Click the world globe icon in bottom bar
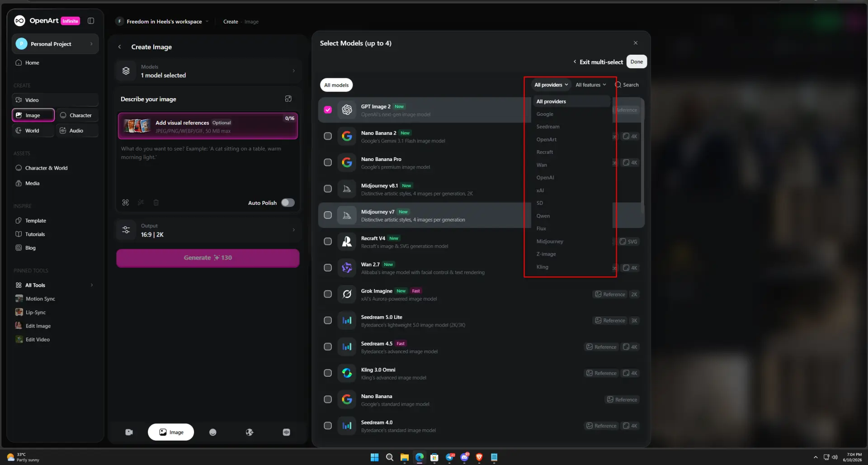Viewport: 868px width, 465px height. pyautogui.click(x=250, y=432)
